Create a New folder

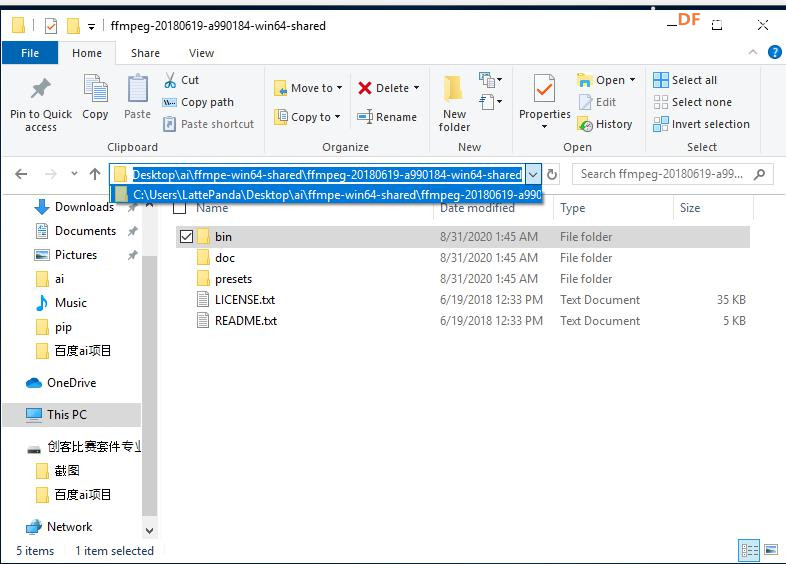coord(454,104)
